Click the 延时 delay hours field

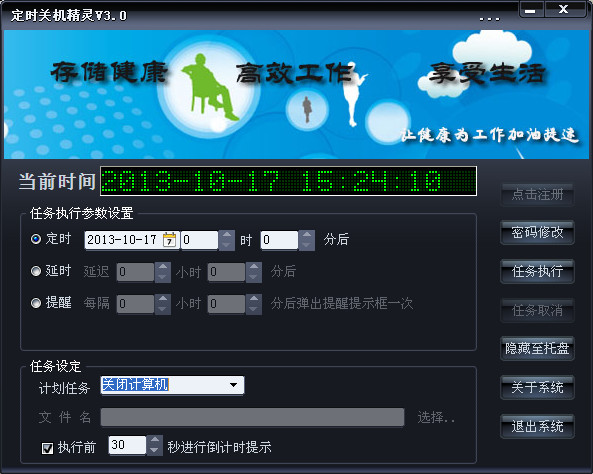pos(135,272)
